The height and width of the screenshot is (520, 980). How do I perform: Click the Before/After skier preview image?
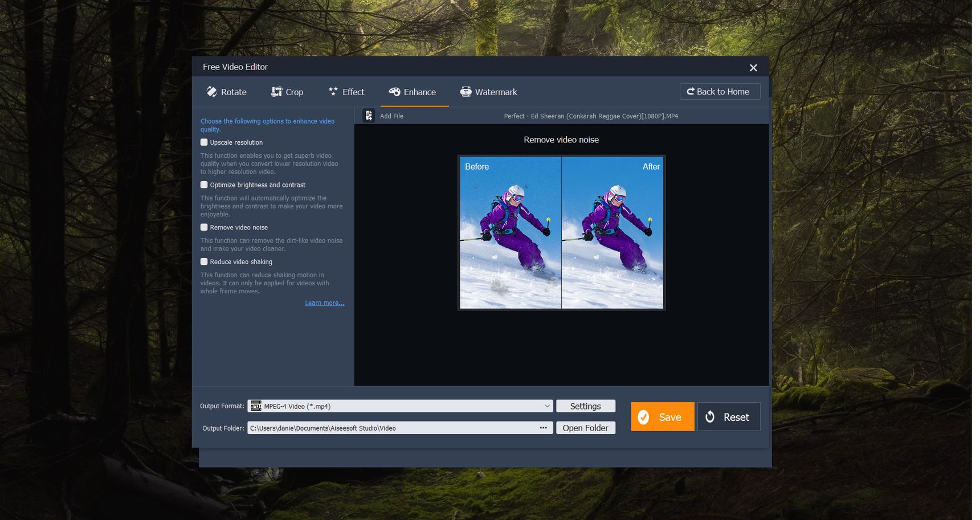(x=562, y=232)
